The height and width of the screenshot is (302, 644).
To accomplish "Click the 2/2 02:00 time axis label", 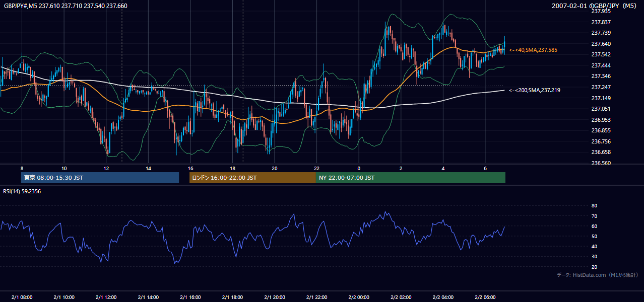I will [x=401, y=297].
